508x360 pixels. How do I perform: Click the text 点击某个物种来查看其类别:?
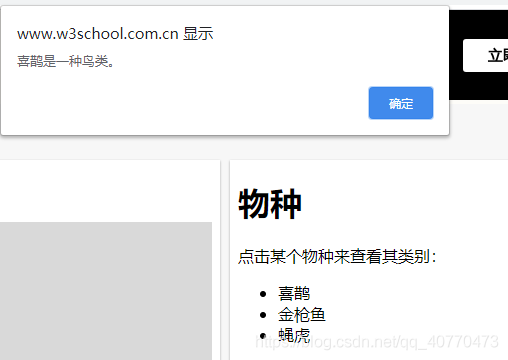click(x=337, y=257)
